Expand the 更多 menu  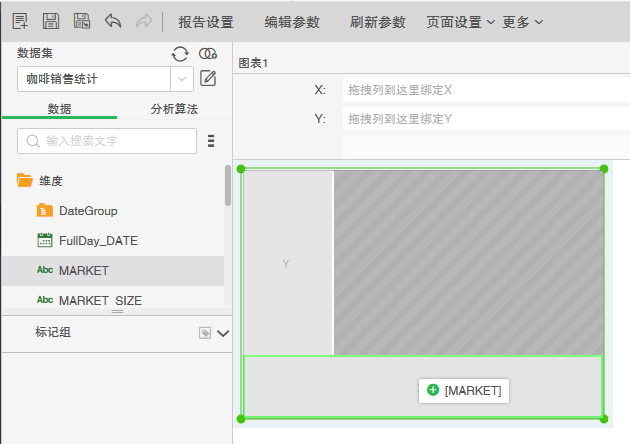523,21
